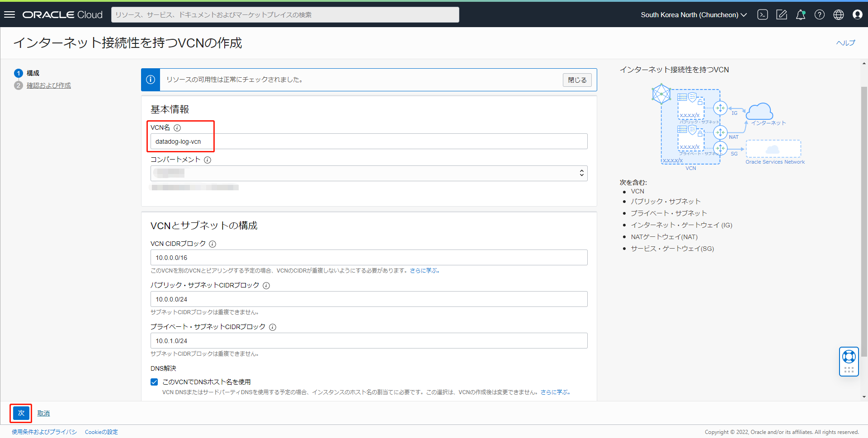Click the scrollbar down arrow at right
This screenshot has height=438, width=868.
(864, 397)
